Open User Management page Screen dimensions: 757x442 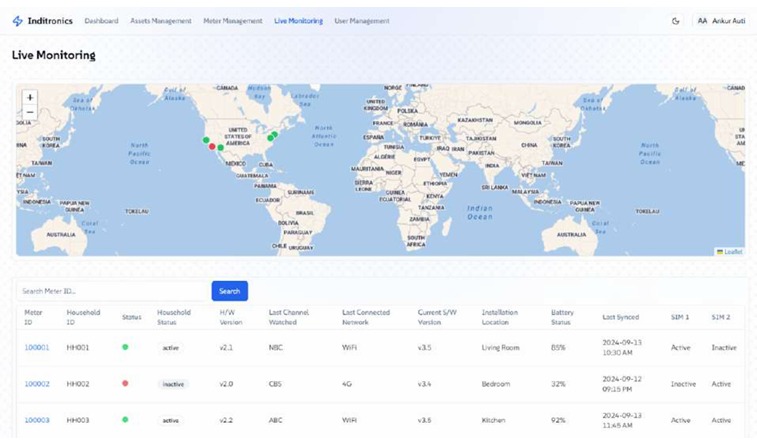[362, 21]
